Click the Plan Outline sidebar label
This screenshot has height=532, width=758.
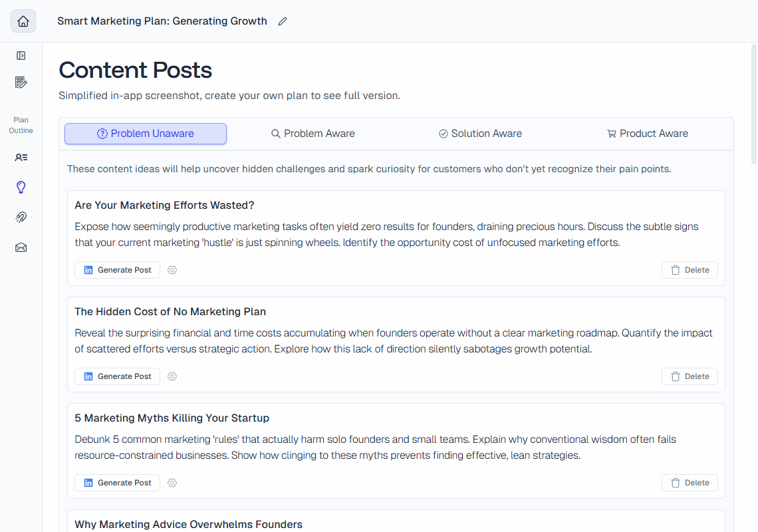pyautogui.click(x=21, y=125)
